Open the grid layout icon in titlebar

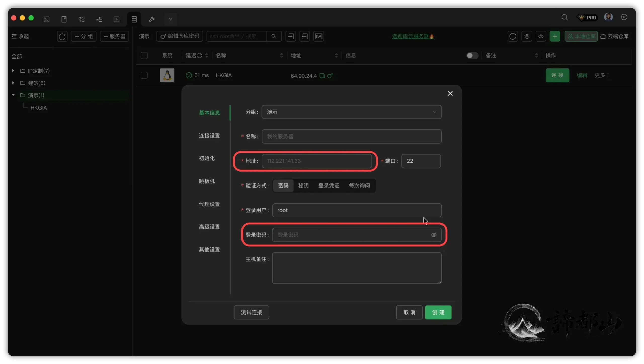82,19
